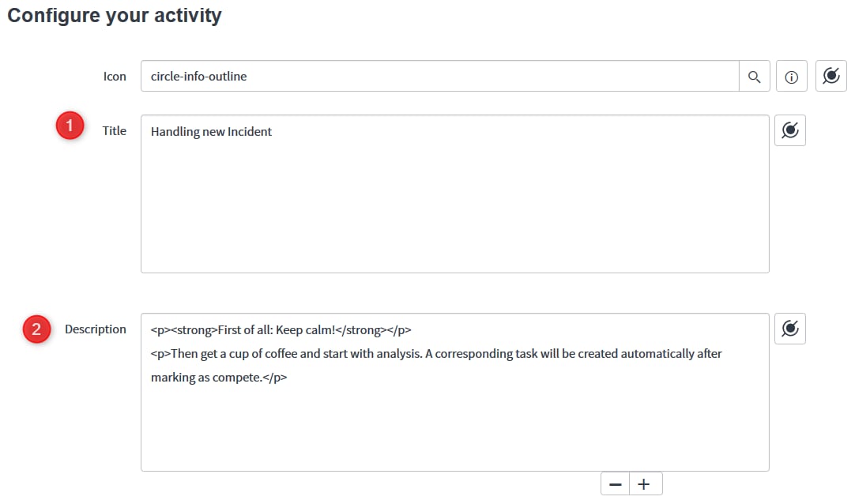
Task: Click the Title text area
Action: point(454,194)
